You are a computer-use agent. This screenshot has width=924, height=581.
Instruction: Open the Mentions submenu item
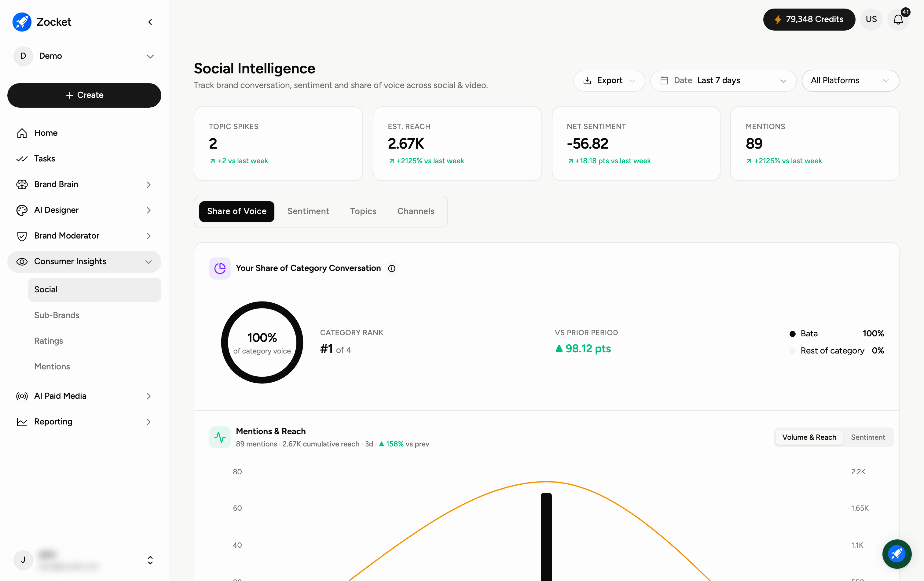94,367
